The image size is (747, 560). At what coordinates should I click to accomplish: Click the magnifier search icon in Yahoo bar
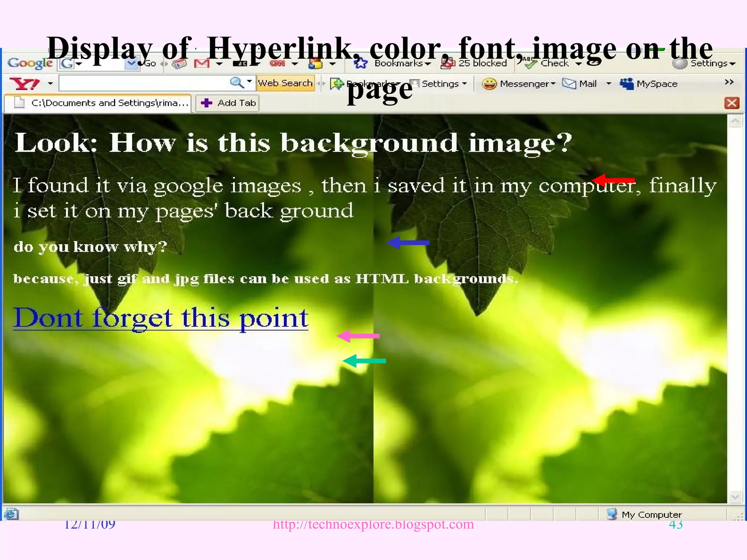tap(236, 83)
